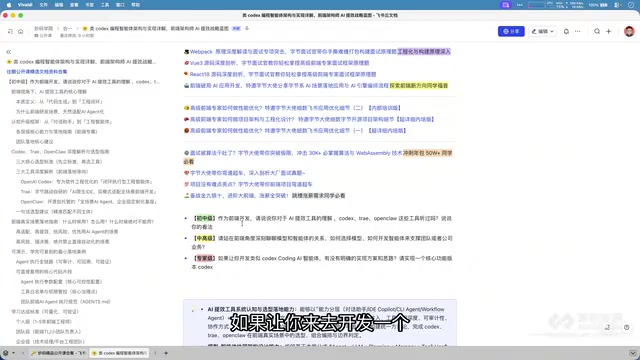Viewport: 640px width, 360px height.
Task: Select the outline link 往期公开课精选文档资料合集
Action: tap(37, 72)
